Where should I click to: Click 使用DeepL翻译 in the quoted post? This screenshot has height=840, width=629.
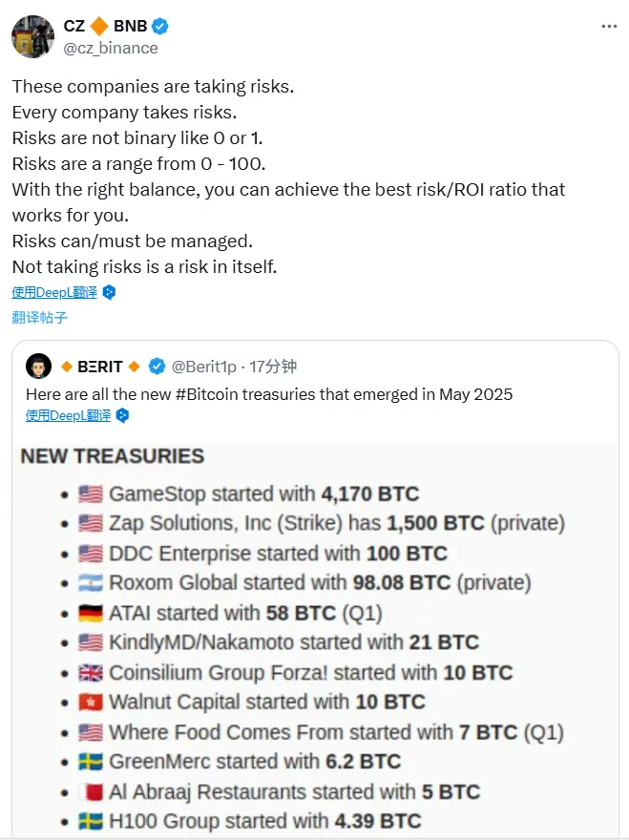pyautogui.click(x=69, y=415)
